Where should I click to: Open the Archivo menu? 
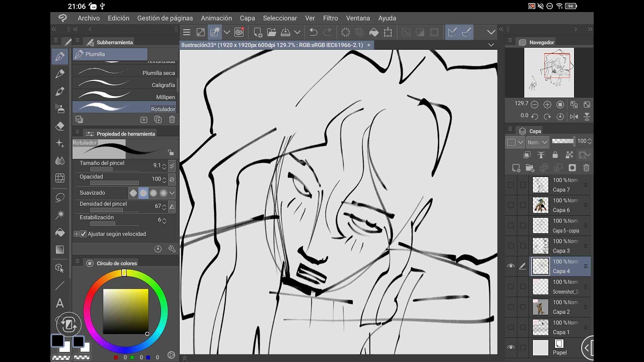pyautogui.click(x=89, y=18)
